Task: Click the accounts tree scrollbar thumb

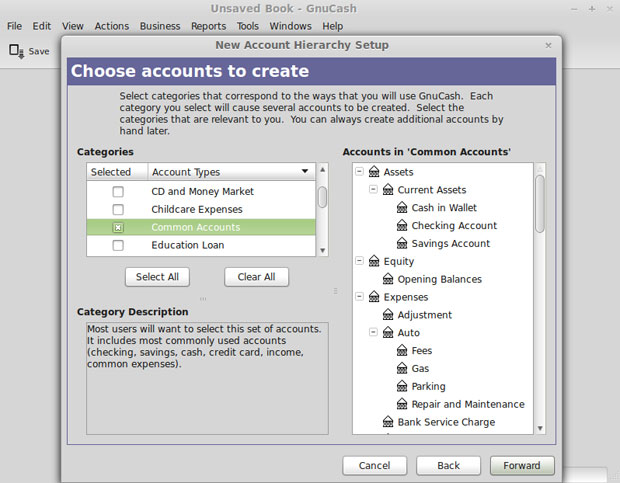Action: [540, 204]
